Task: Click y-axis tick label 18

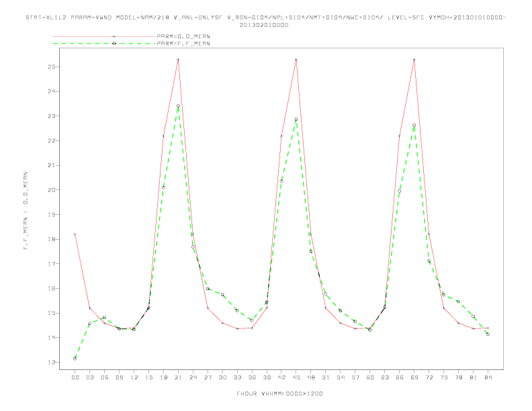Action: click(52, 239)
